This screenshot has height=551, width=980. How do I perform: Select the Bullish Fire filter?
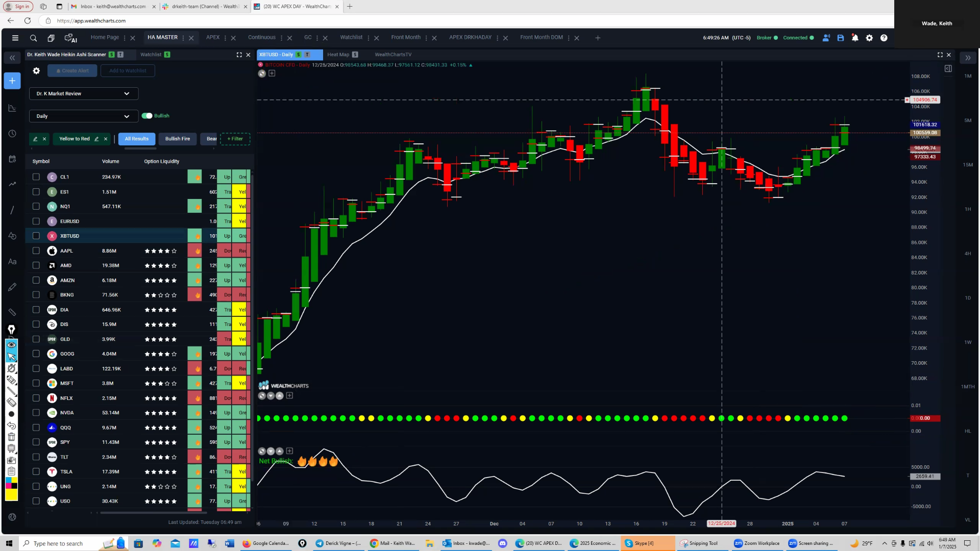tap(178, 139)
